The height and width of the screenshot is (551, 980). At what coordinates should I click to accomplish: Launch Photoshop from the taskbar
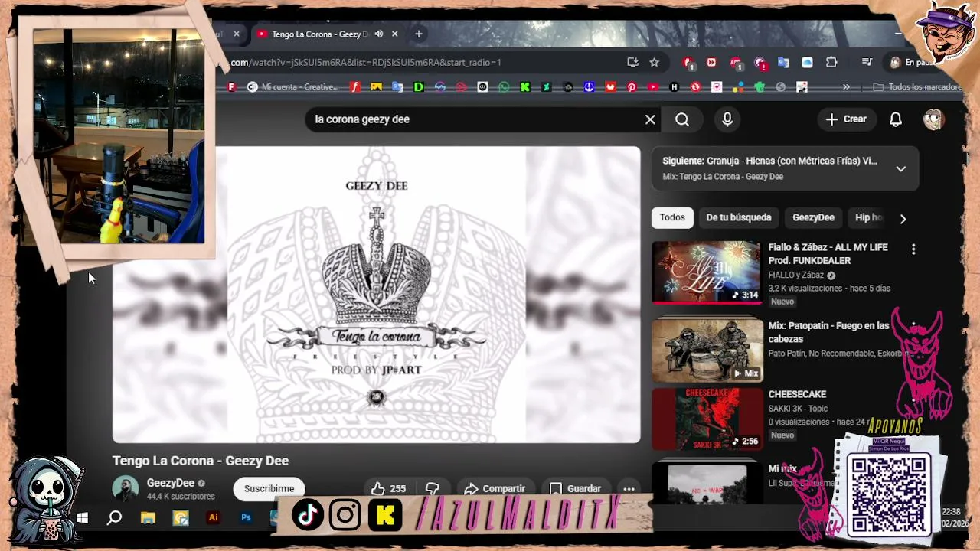pos(246,518)
